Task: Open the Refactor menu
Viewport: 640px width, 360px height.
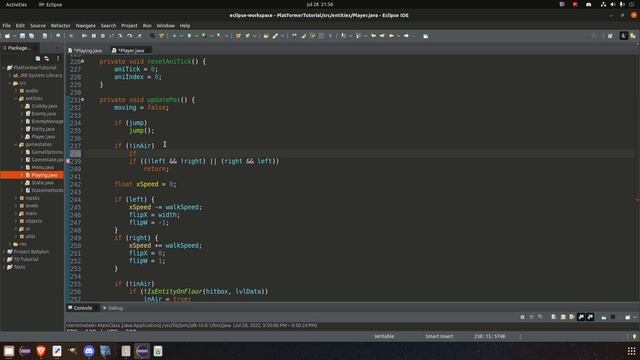Action: (x=60, y=25)
